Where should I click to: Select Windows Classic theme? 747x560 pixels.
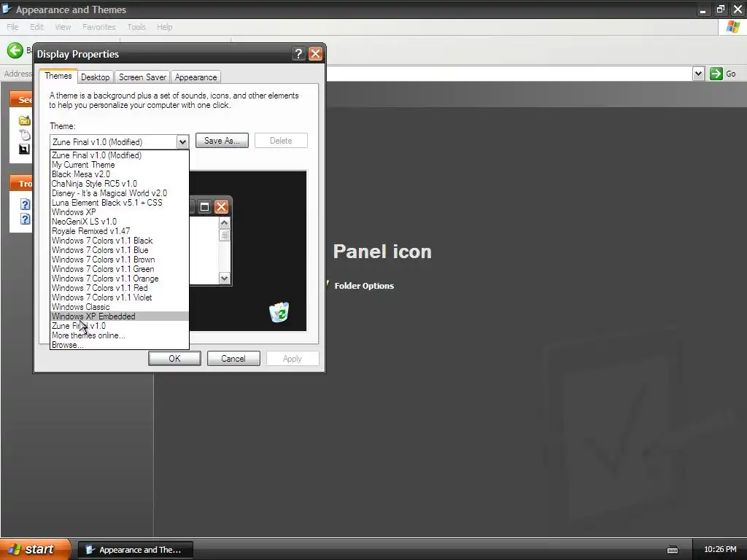(x=120, y=308)
